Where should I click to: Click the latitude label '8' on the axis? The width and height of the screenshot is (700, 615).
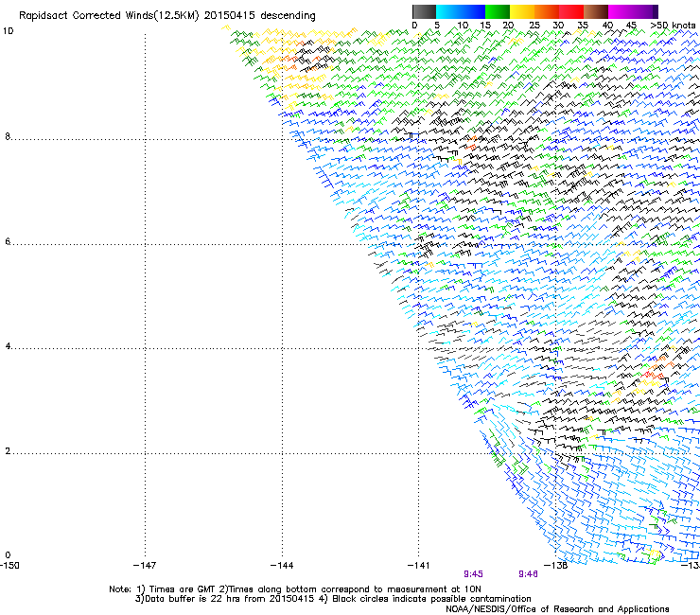[x=8, y=136]
